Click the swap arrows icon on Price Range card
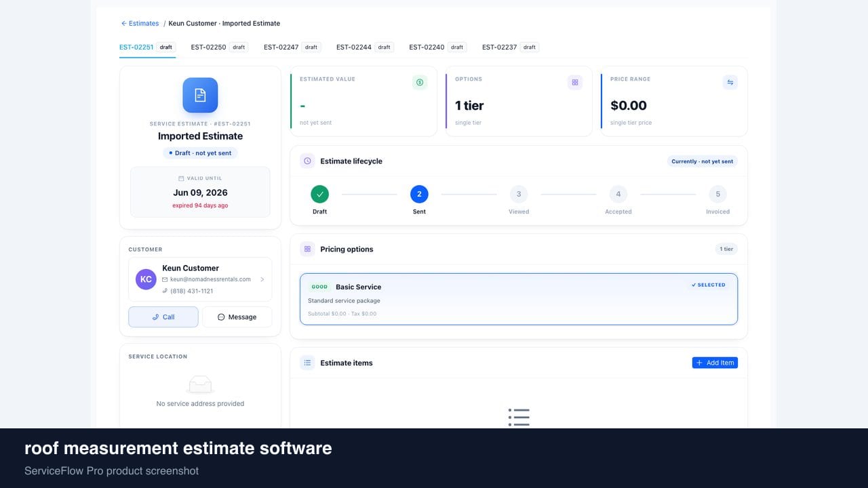Viewport: 868px width, 488px height. [730, 83]
